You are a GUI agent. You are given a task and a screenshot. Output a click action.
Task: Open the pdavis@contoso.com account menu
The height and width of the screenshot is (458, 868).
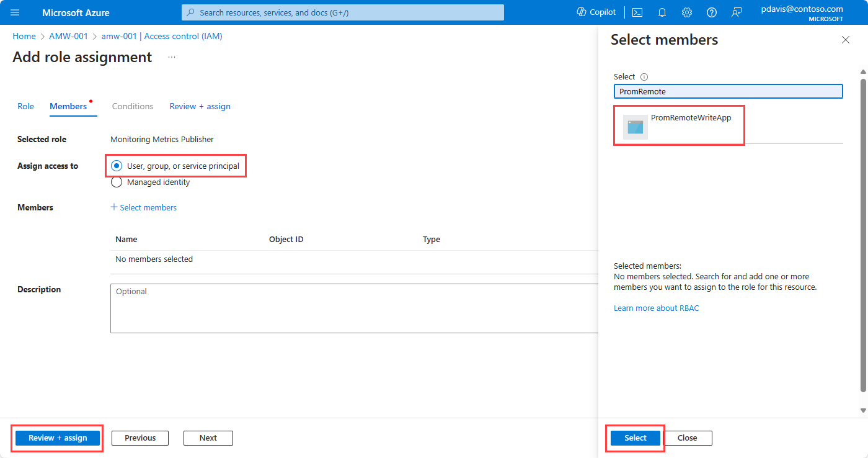pos(802,12)
